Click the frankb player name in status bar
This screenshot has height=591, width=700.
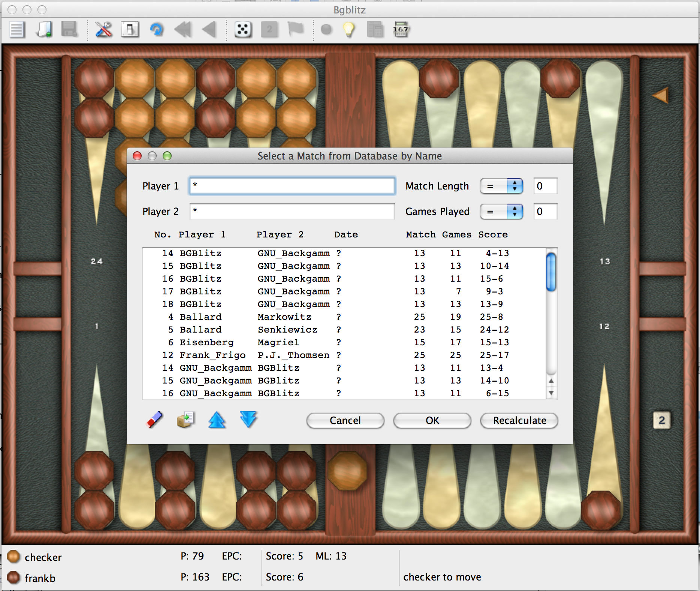40,579
